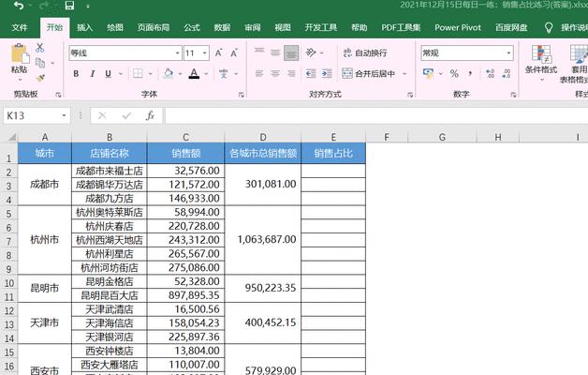588x375 pixels.
Task: Open 粘贴 paste dropdown arrow
Action: point(20,80)
